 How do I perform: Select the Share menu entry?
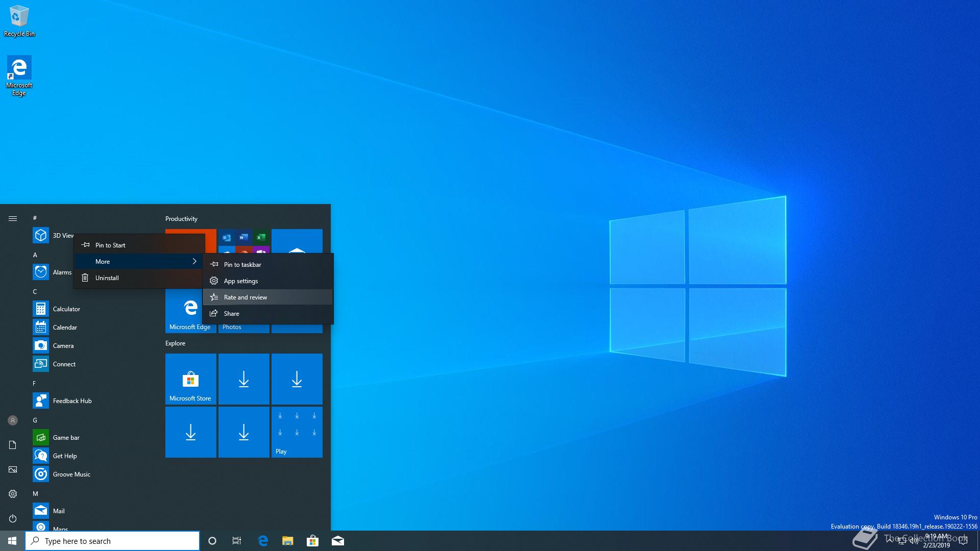231,314
